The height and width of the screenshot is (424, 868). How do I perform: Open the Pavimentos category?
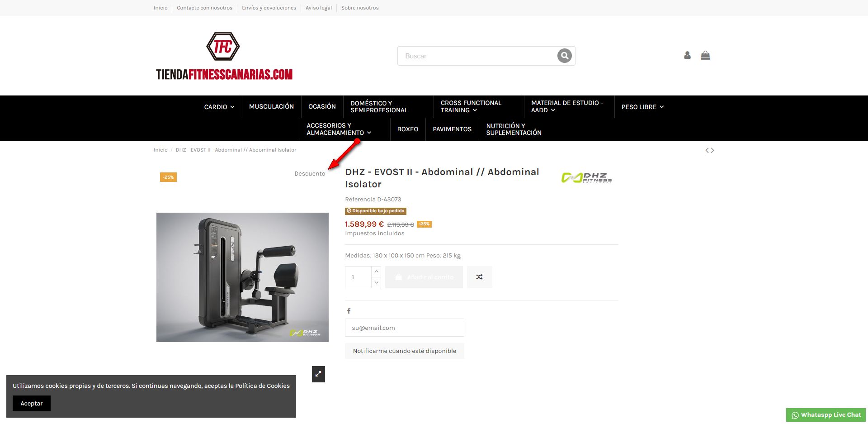click(452, 129)
